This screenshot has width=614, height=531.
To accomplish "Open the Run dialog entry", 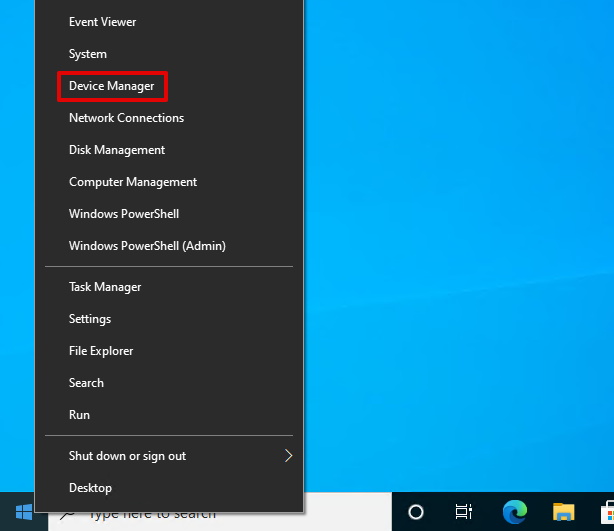I will [169, 415].
